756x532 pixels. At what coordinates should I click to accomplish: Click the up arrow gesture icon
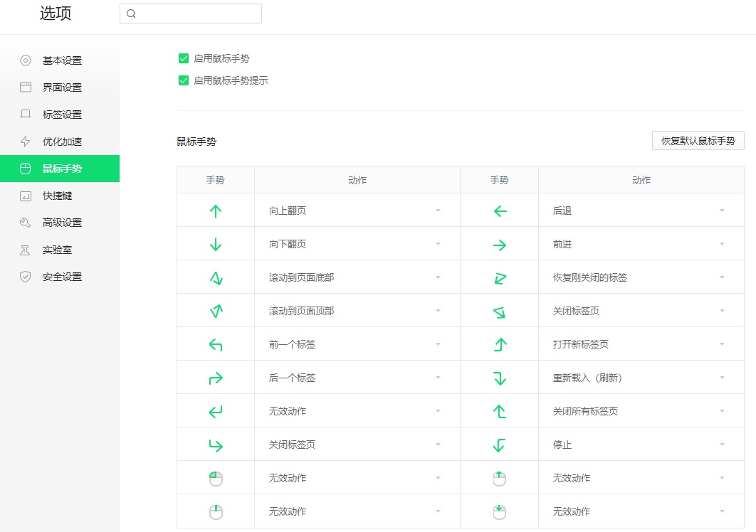click(x=216, y=211)
